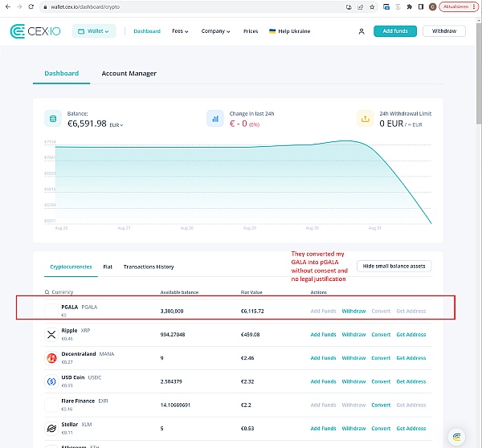Click Flare Finance balance 14.10669691
482x448 pixels.
[x=175, y=405]
